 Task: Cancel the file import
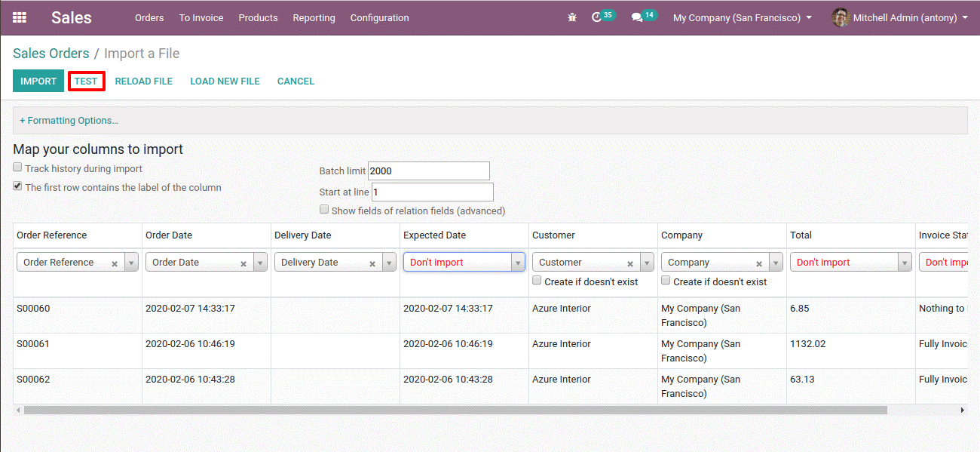[296, 81]
